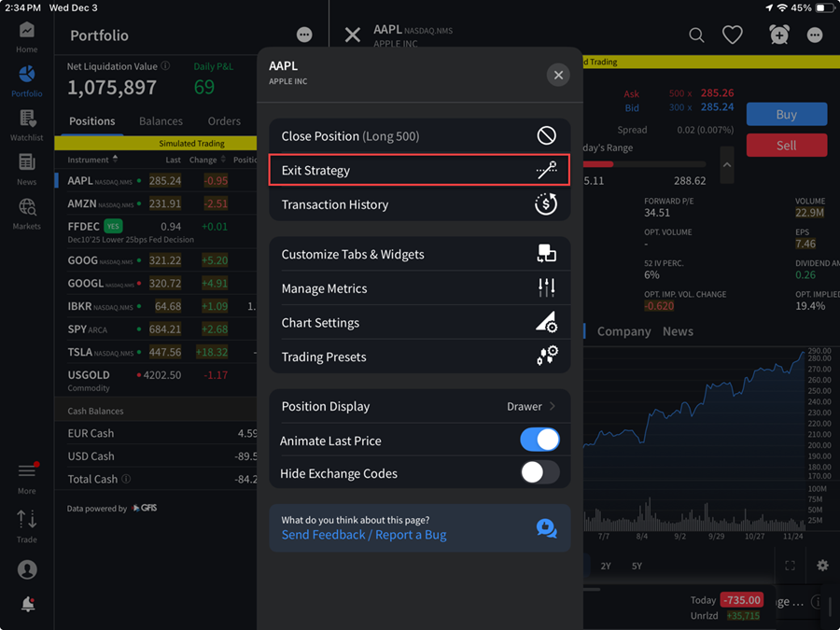Collapse the quote panel chevron

click(726, 165)
